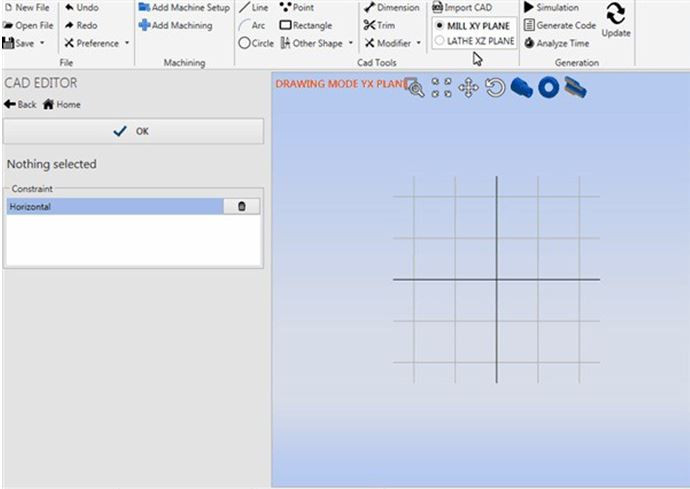Click the fit-to-screen view icon
Image resolution: width=690 pixels, height=489 pixels.
pyautogui.click(x=442, y=88)
